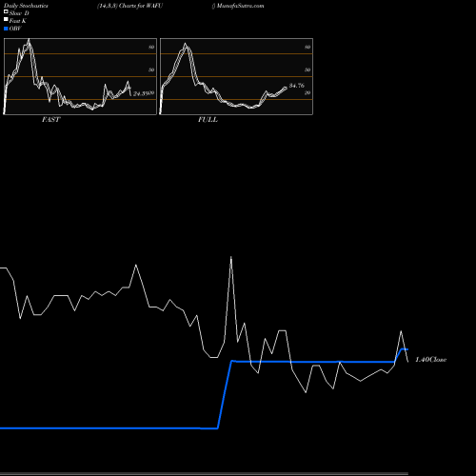Open the FAST stochastic chart panel
The height and width of the screenshot is (476, 476).
point(80,76)
